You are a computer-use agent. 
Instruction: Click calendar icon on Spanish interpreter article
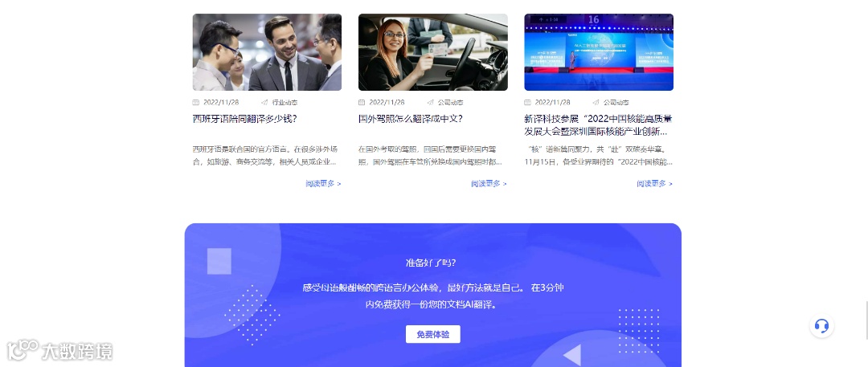coord(195,103)
